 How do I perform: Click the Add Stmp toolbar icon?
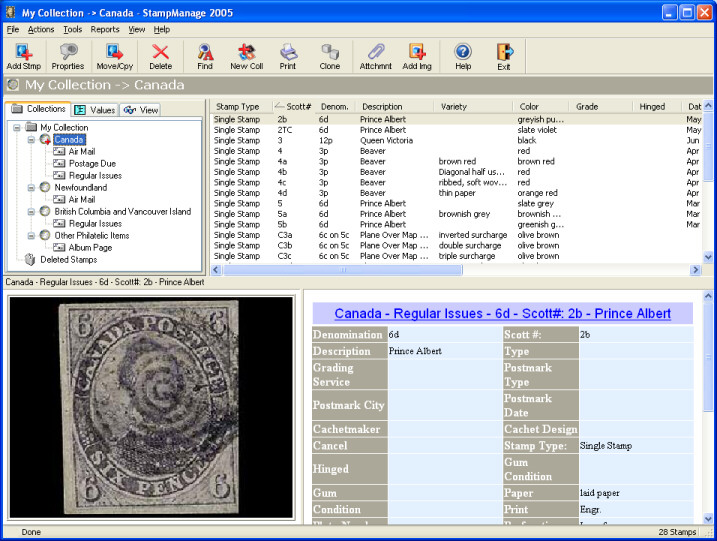point(23,56)
